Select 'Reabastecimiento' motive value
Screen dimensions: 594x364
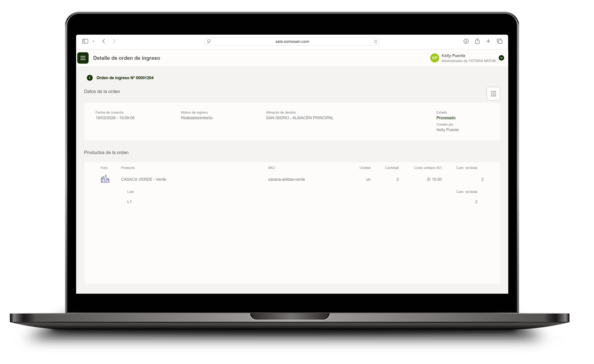[x=197, y=118]
